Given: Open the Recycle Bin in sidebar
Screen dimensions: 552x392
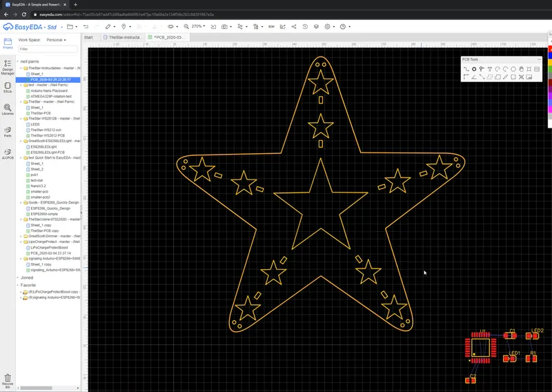Looking at the screenshot, I should point(8,380).
